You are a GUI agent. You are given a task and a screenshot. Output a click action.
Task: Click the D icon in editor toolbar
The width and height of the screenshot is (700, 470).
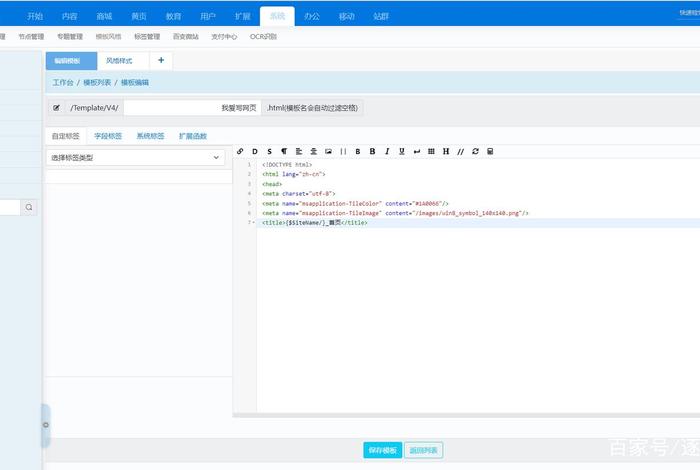coord(255,151)
